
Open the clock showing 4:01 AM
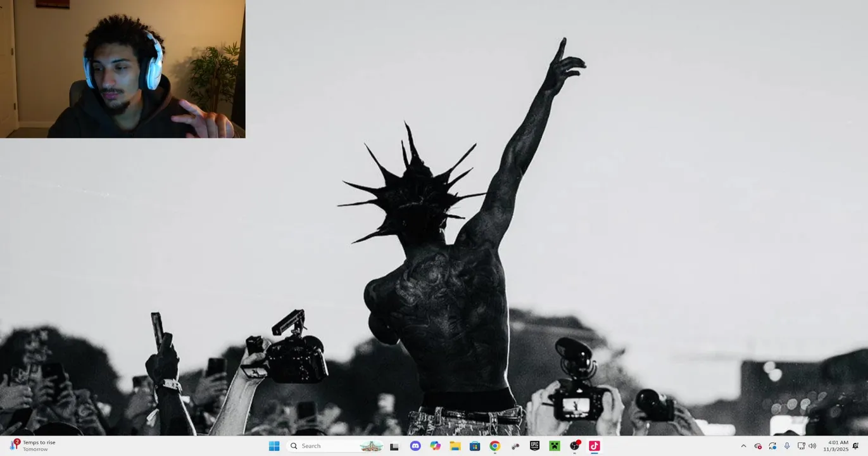[x=836, y=446]
